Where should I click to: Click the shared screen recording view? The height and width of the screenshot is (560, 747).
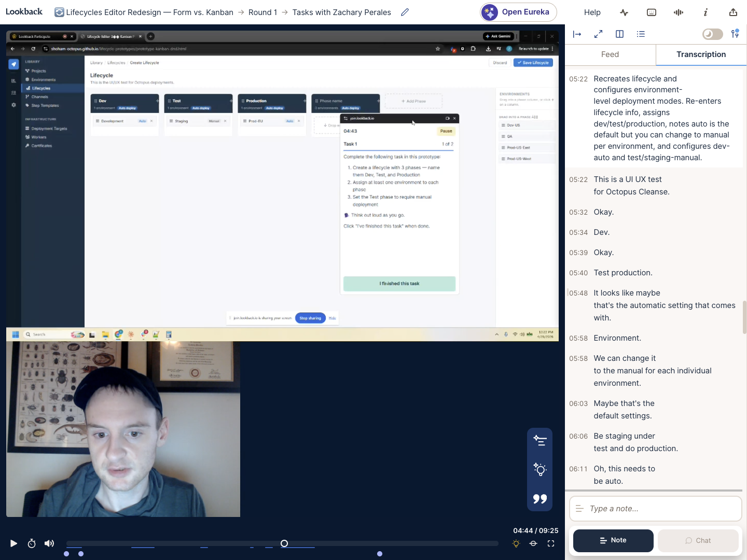pyautogui.click(x=282, y=185)
